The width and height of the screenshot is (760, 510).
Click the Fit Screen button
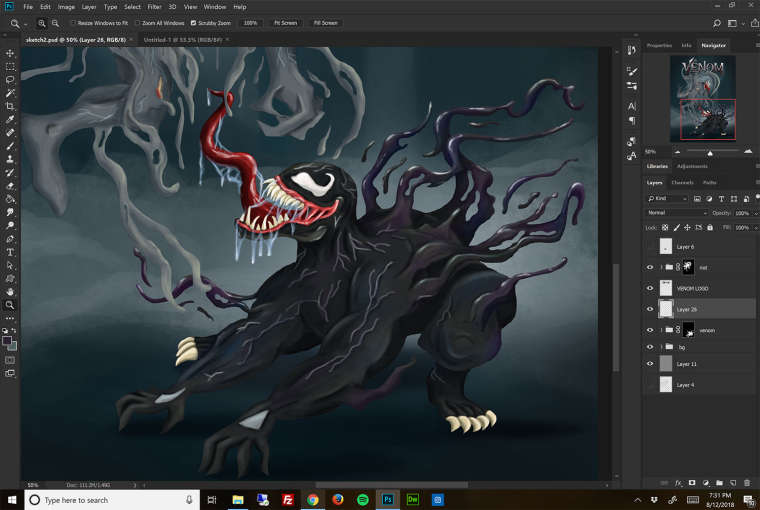[x=285, y=23]
